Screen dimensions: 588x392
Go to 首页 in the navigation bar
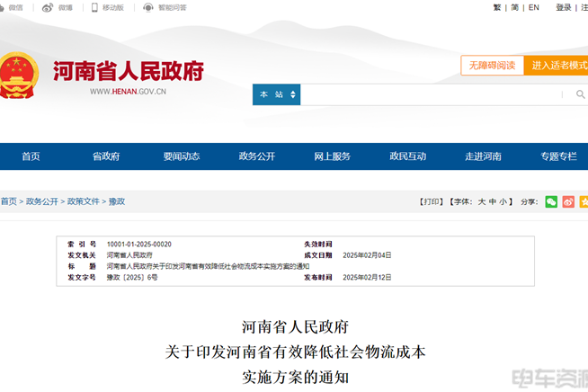(x=31, y=156)
